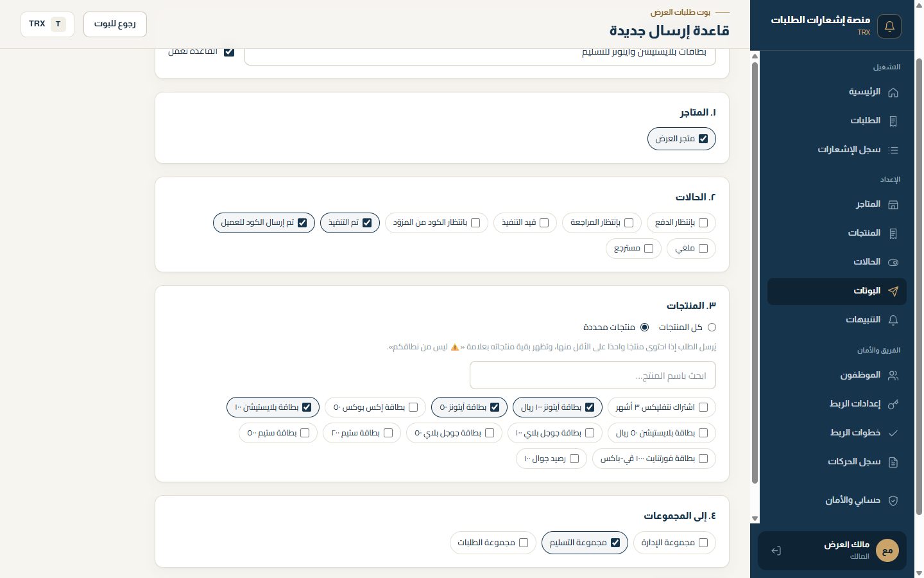Select كل المنتجات radio button

point(712,328)
